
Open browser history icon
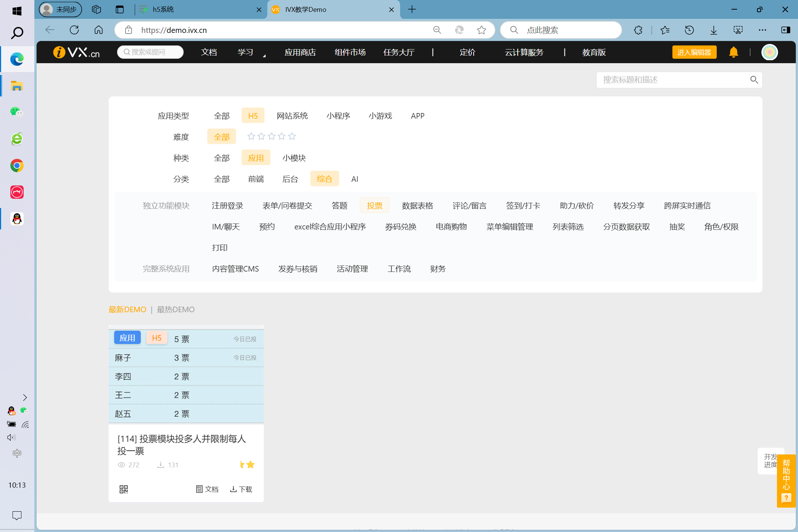pos(689,30)
